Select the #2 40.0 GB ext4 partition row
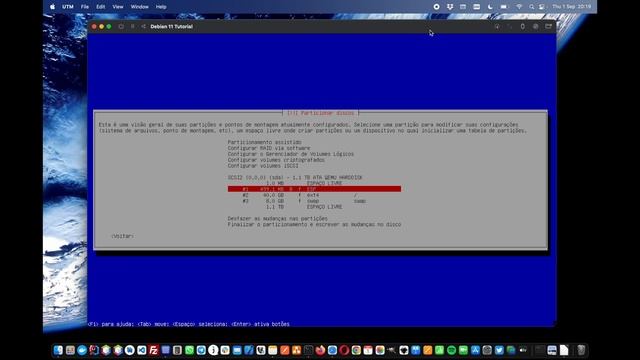This screenshot has width=640, height=360. 300,195
